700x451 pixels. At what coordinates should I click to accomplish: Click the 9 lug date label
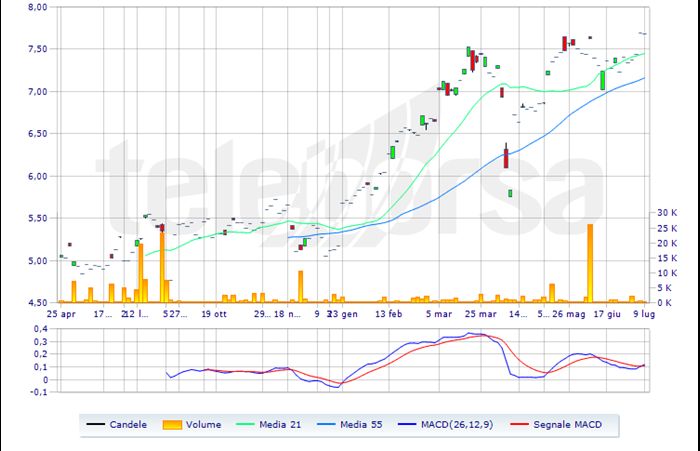(x=644, y=314)
